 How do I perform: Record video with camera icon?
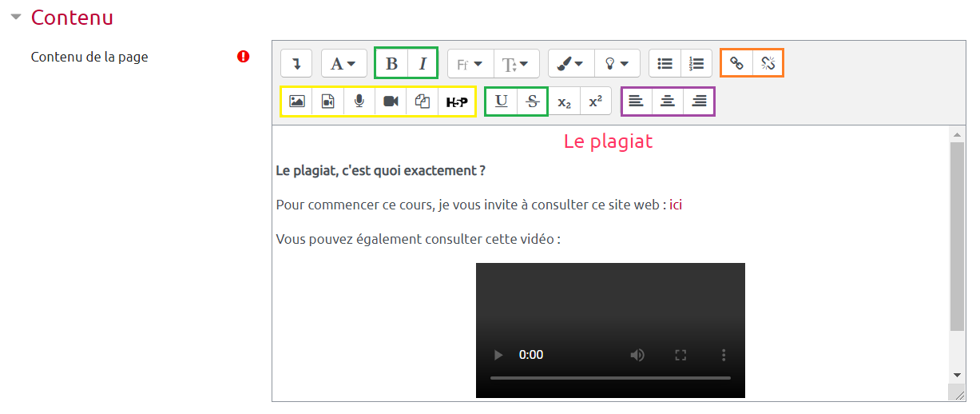tap(391, 102)
